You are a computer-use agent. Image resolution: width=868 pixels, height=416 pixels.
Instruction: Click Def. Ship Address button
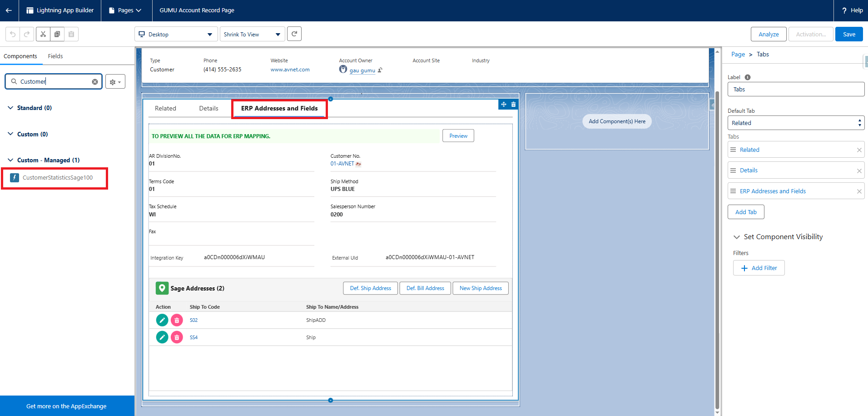[371, 288]
